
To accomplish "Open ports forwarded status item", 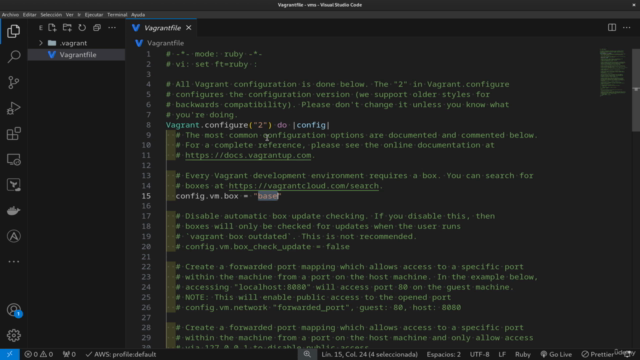I will [69, 354].
